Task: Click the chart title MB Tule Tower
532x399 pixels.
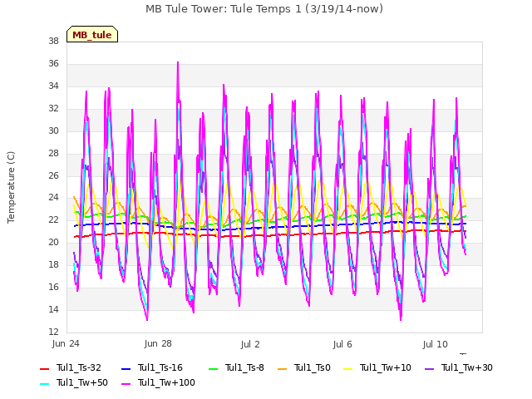Action: 264,9
